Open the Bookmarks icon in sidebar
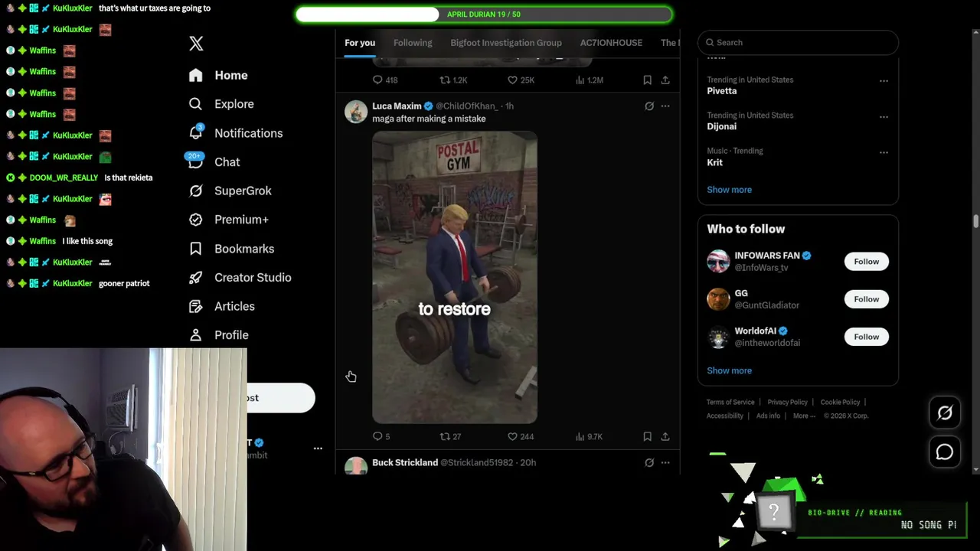 pyautogui.click(x=196, y=249)
